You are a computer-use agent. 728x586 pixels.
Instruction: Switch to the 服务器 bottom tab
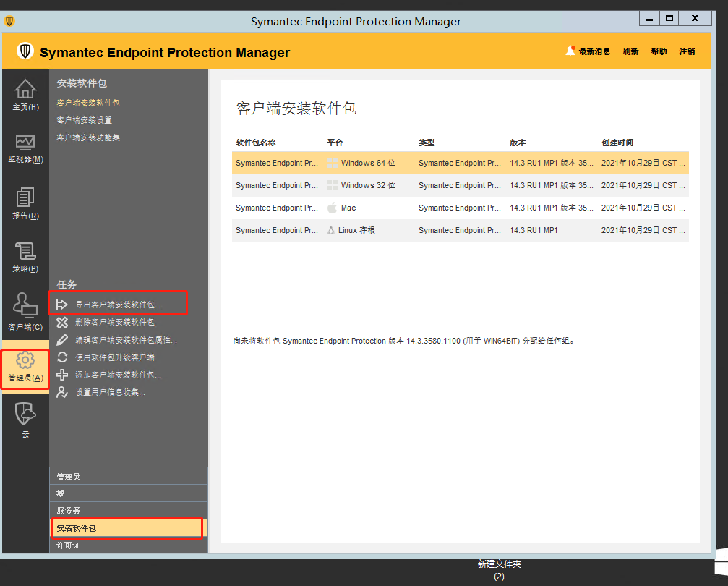click(x=129, y=511)
